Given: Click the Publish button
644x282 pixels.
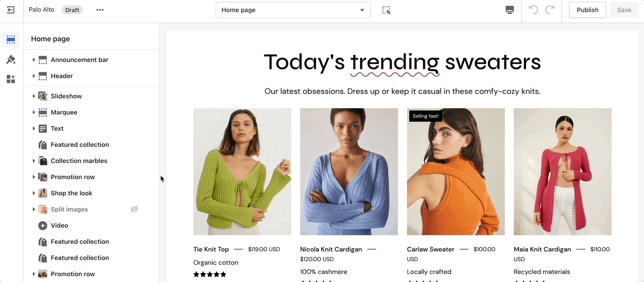Looking at the screenshot, I should [x=587, y=10].
